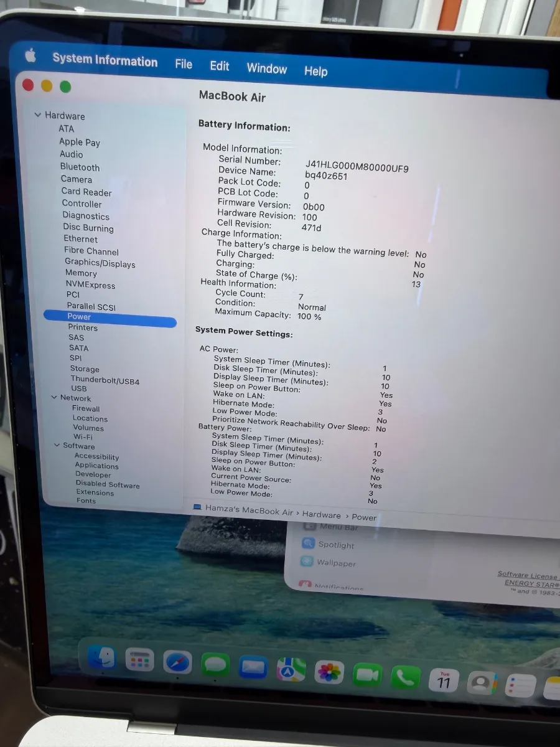Select Apple Pay in the sidebar

coord(80,142)
